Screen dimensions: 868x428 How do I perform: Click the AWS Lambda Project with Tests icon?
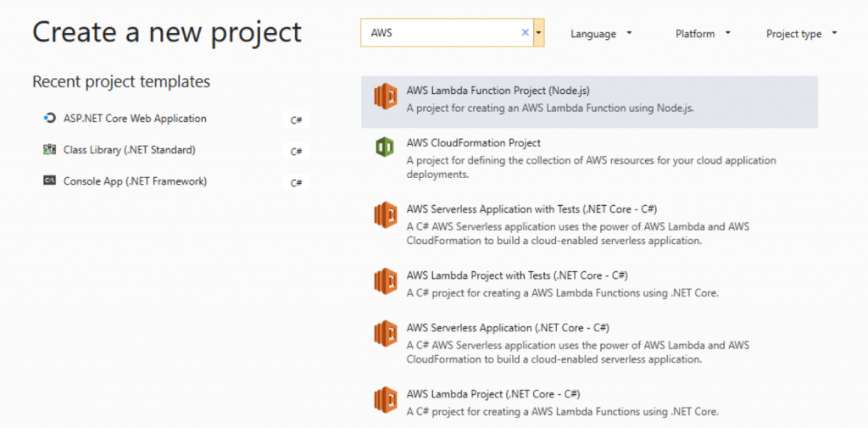pyautogui.click(x=386, y=281)
